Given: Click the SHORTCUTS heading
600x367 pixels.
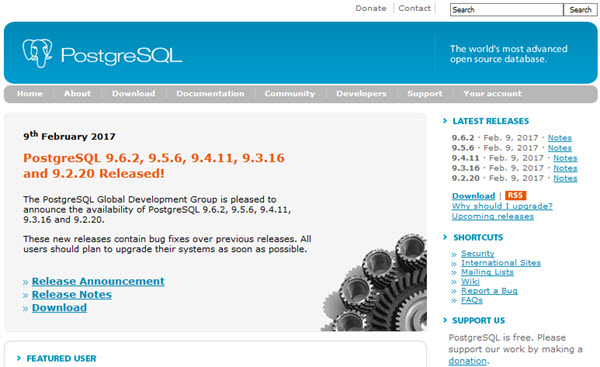Looking at the screenshot, I should [478, 237].
